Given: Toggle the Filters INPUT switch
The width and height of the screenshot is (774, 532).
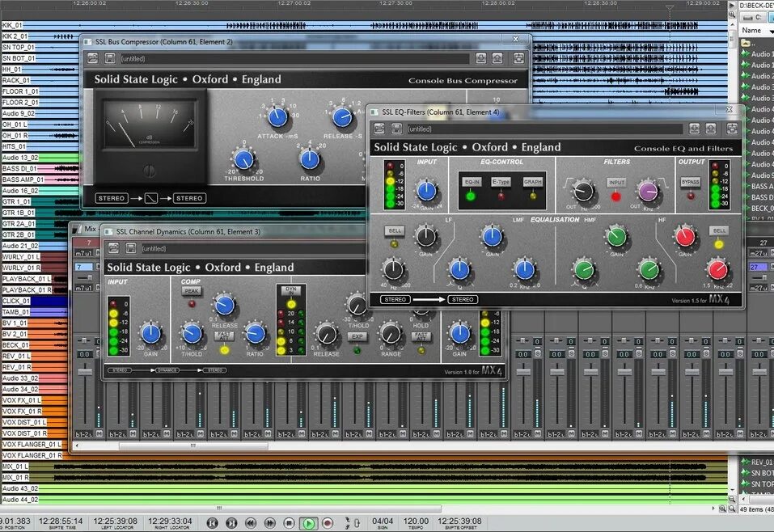Looking at the screenshot, I should 616,182.
